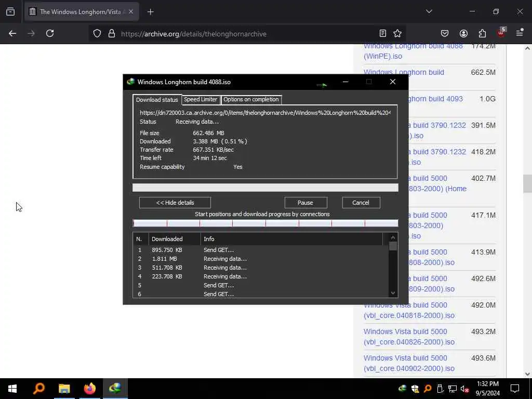
Task: Click the connections progress segment bar
Action: tap(265, 223)
